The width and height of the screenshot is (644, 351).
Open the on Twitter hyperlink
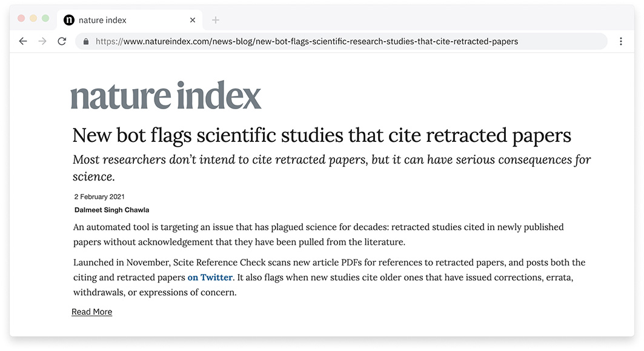[210, 277]
